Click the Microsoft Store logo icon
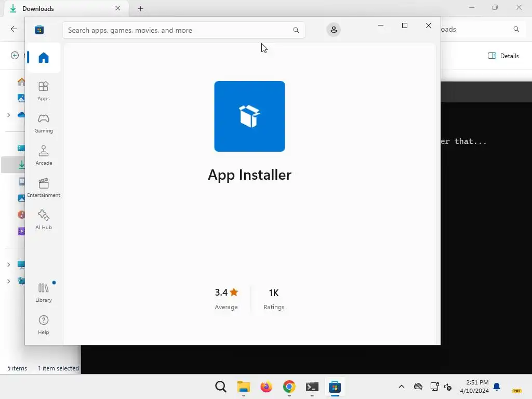532x399 pixels. tap(39, 30)
